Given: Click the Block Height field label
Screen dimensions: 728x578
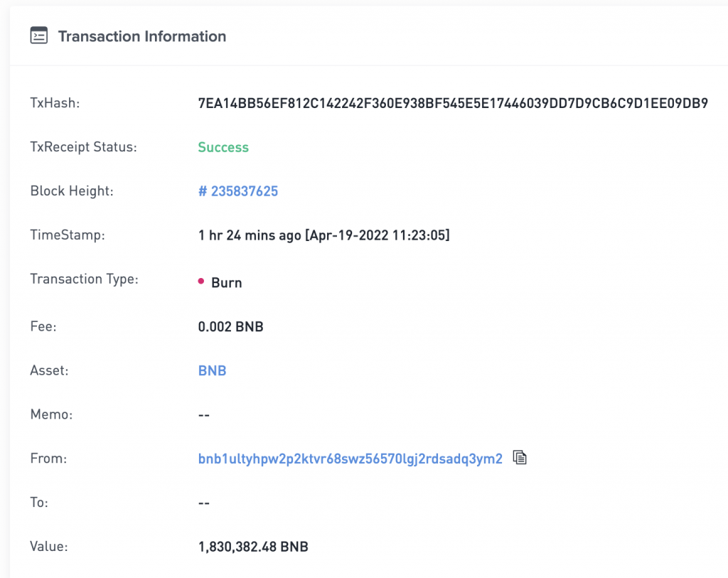Looking at the screenshot, I should coord(72,191).
